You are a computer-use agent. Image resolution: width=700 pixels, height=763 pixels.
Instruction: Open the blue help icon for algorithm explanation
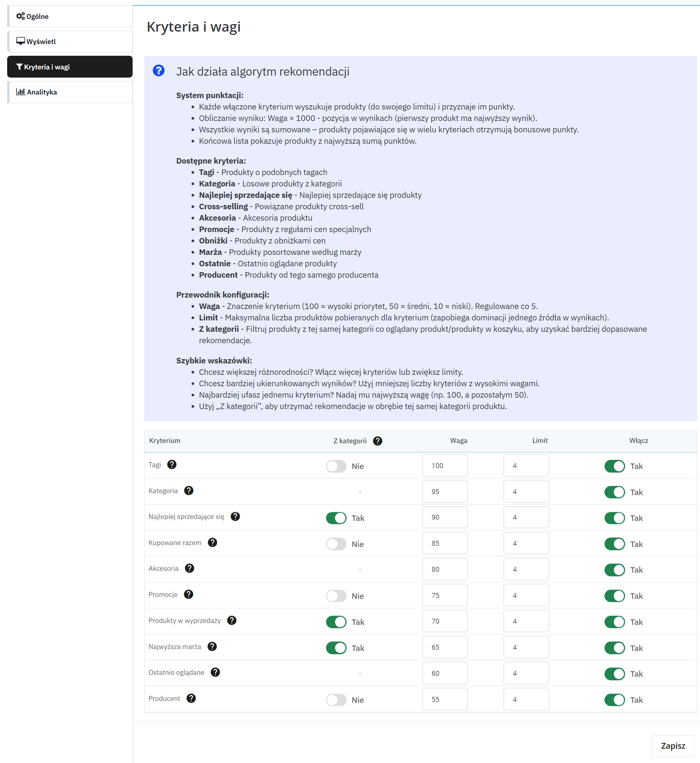[158, 71]
